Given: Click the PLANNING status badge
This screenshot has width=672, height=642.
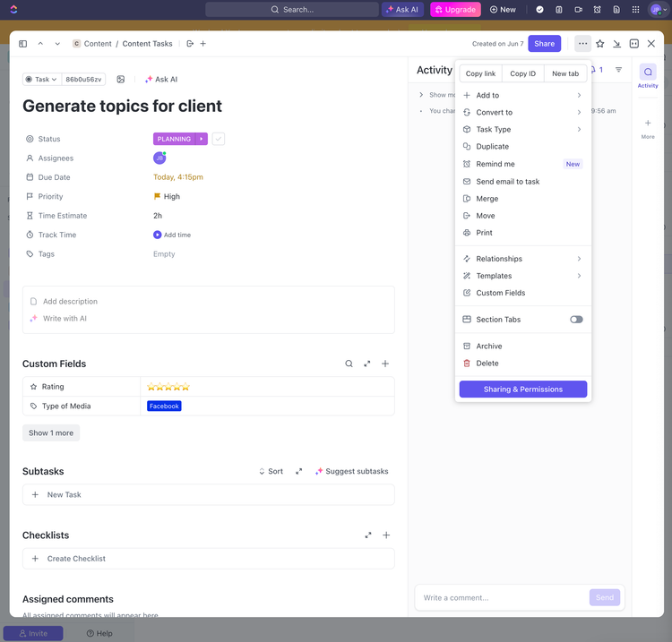Looking at the screenshot, I should coord(174,139).
